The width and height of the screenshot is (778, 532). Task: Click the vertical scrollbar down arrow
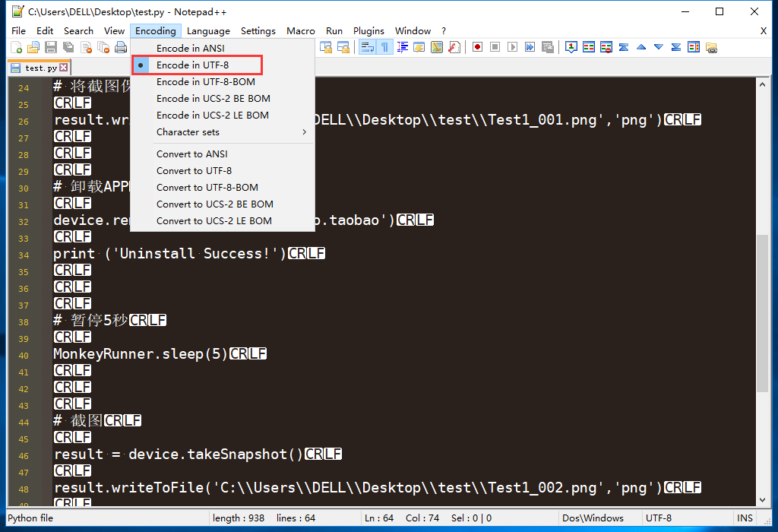tap(762, 500)
